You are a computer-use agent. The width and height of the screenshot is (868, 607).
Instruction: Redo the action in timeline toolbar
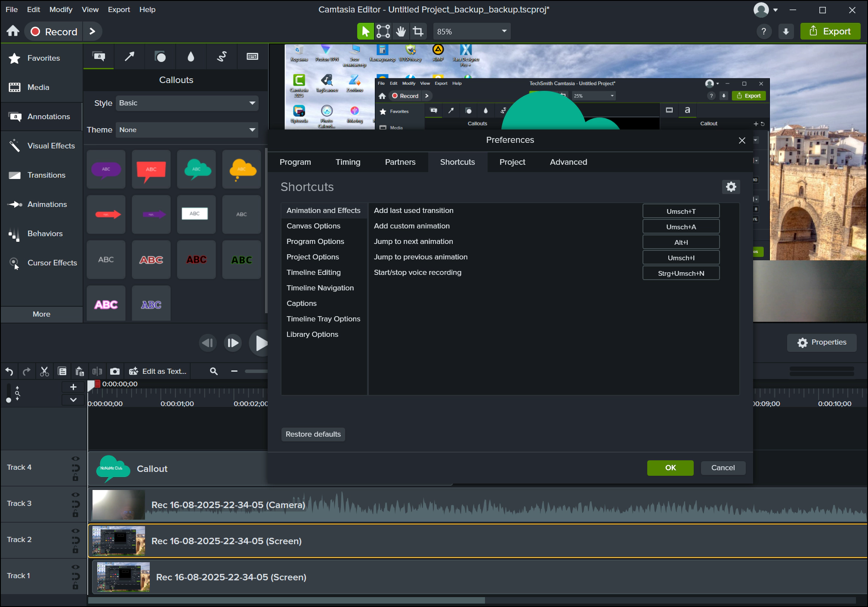point(27,371)
